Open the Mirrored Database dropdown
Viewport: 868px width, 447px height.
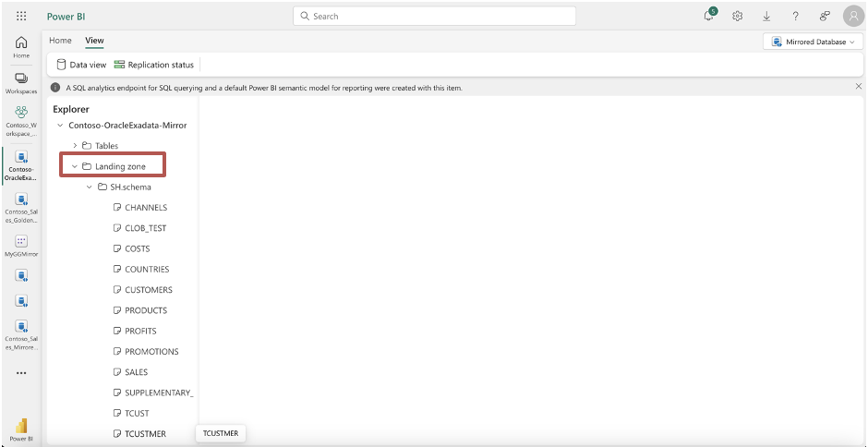coord(813,42)
